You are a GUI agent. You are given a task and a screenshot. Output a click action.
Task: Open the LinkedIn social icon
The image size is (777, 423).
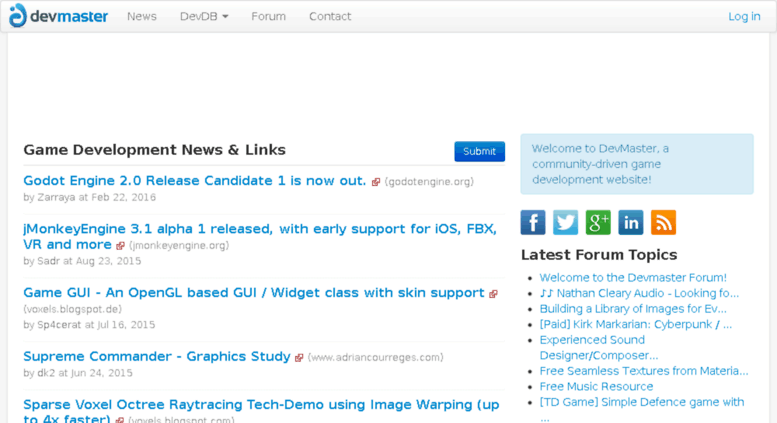[x=631, y=222]
